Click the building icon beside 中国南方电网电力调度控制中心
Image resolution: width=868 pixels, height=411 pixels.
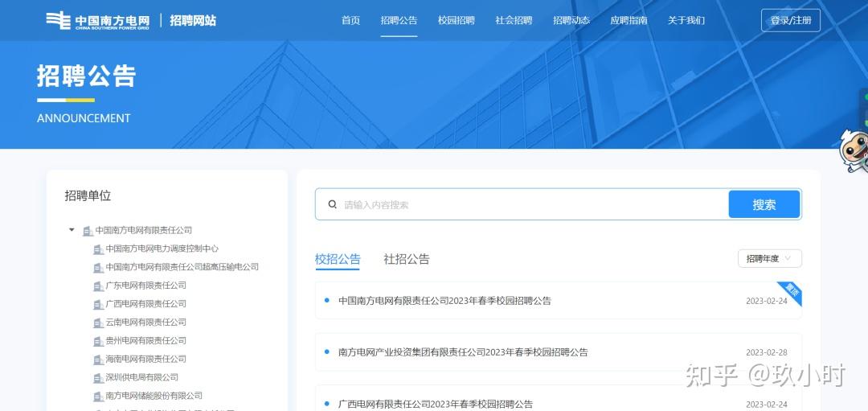pos(99,250)
